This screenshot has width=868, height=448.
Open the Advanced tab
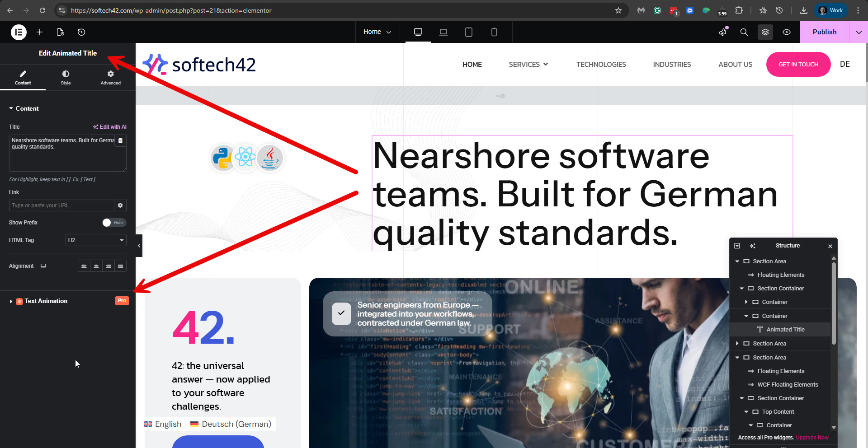pos(110,77)
